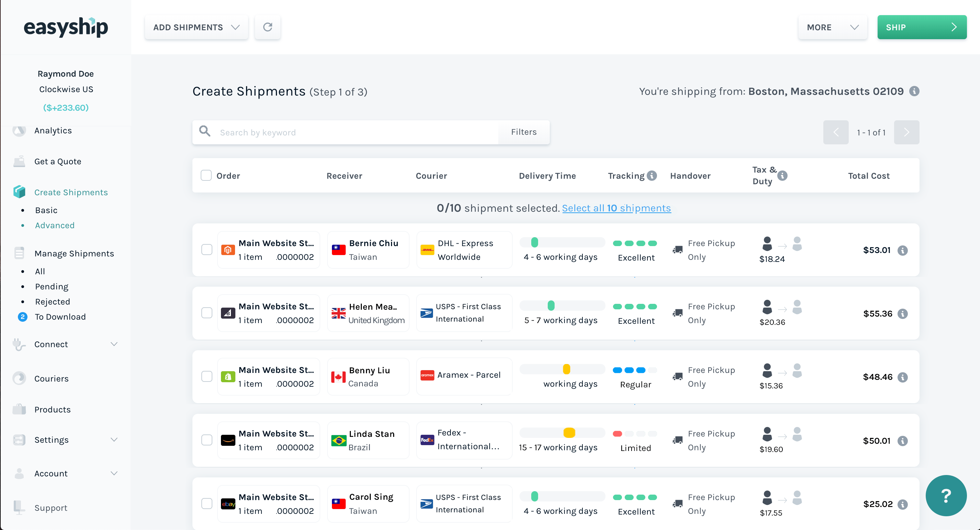Expand the Connect section

[x=114, y=344]
